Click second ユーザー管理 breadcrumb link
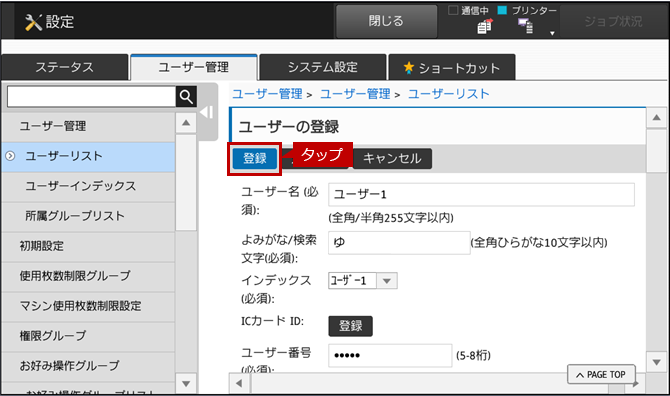This screenshot has height=396, width=670. [x=355, y=94]
